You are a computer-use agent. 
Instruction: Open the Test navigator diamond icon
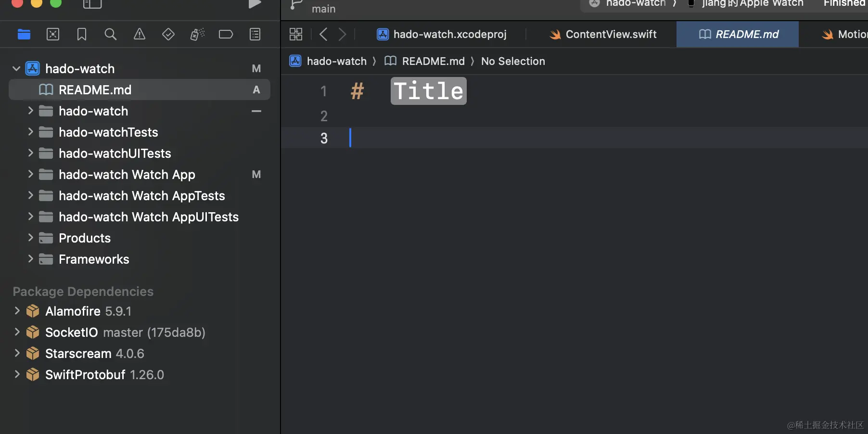click(168, 34)
